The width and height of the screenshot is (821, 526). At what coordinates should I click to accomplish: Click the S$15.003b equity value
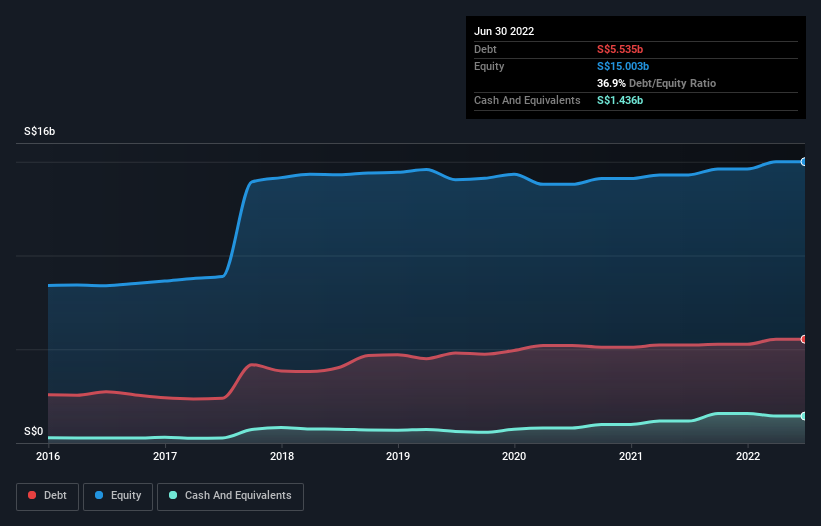coord(623,66)
